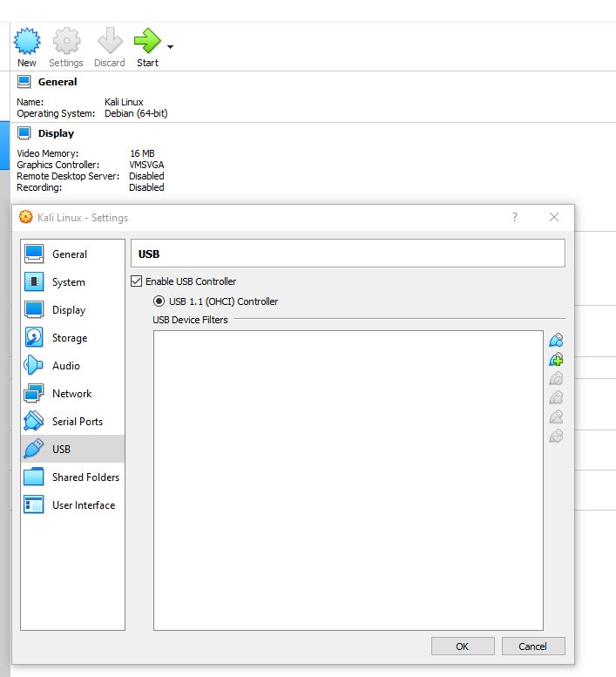Select System category in Settings sidebar

(x=72, y=282)
